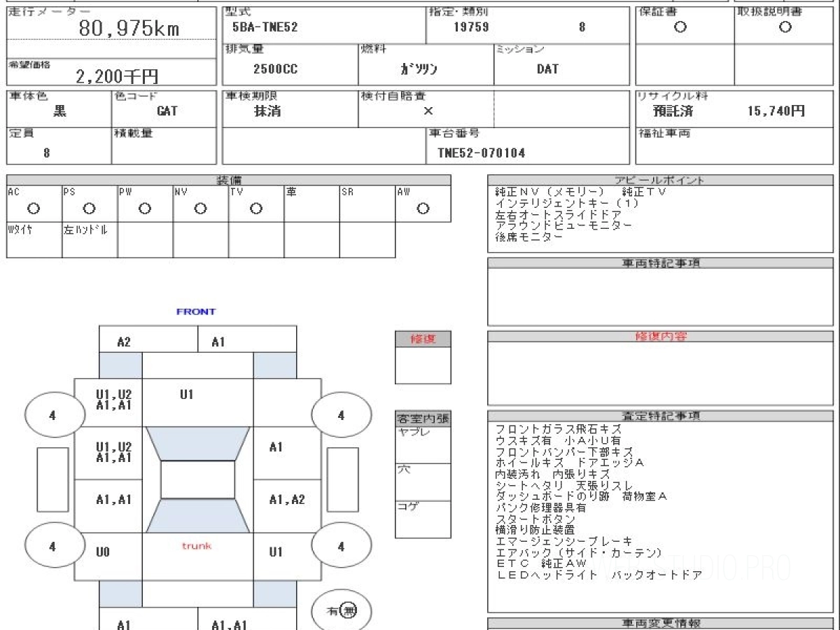Viewport: 840px width, 630px height.
Task: Click the 車両特記事項 header
Action: pos(660,263)
